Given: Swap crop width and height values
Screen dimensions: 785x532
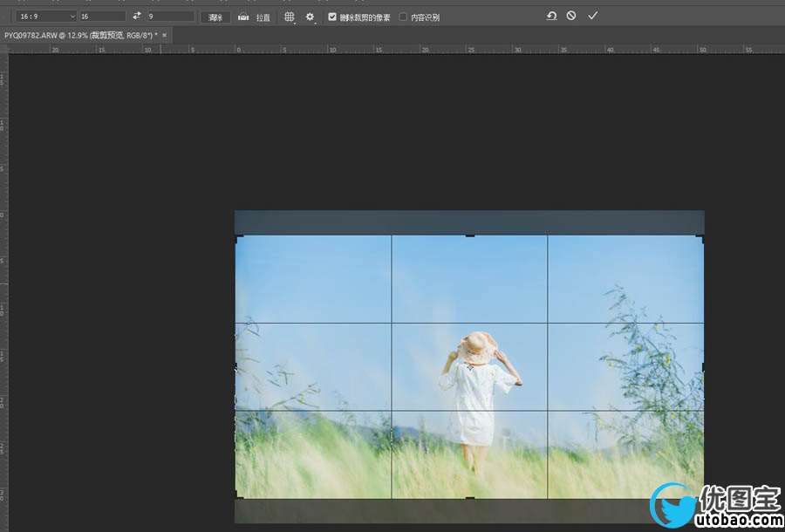Looking at the screenshot, I should [137, 16].
